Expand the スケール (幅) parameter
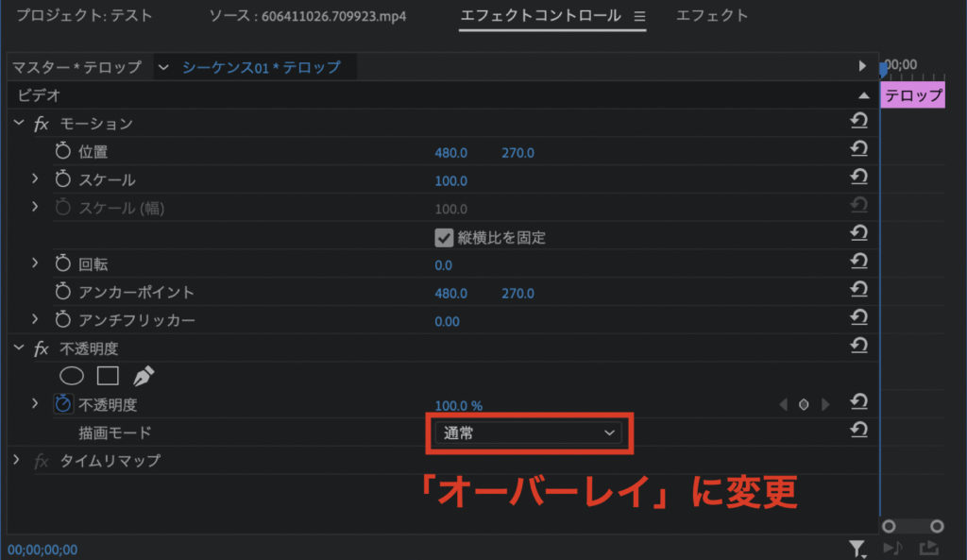The height and width of the screenshot is (560, 967). point(35,207)
